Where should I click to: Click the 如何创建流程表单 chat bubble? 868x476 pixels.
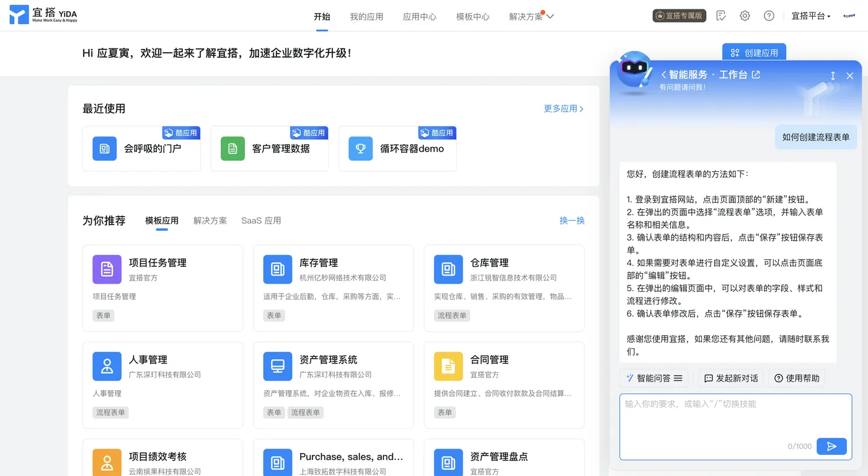pyautogui.click(x=816, y=137)
